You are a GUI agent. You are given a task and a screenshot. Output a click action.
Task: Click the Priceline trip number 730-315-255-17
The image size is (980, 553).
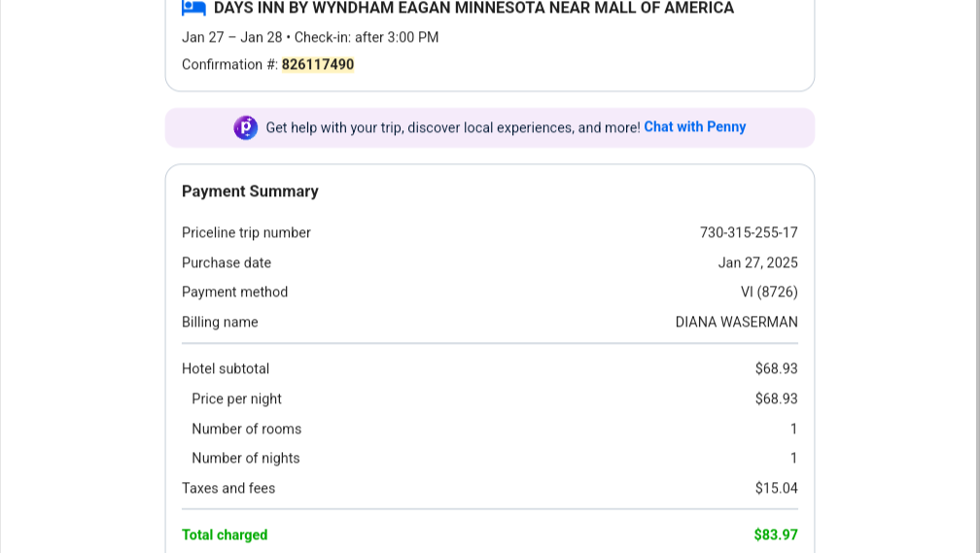[749, 232]
